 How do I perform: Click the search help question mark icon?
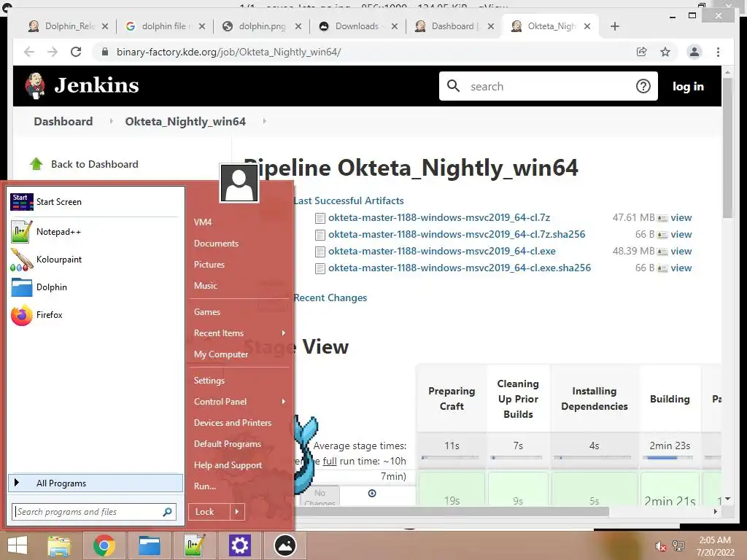click(643, 86)
